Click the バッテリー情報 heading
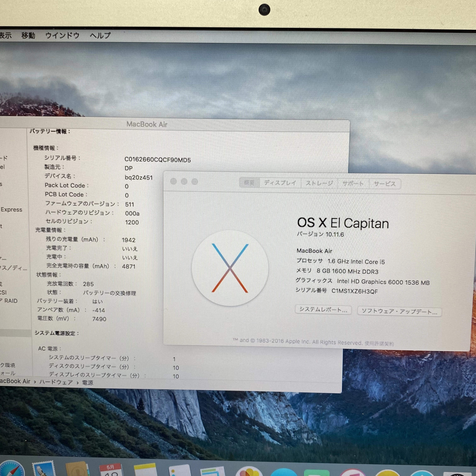The width and height of the screenshot is (476, 476). point(50,131)
